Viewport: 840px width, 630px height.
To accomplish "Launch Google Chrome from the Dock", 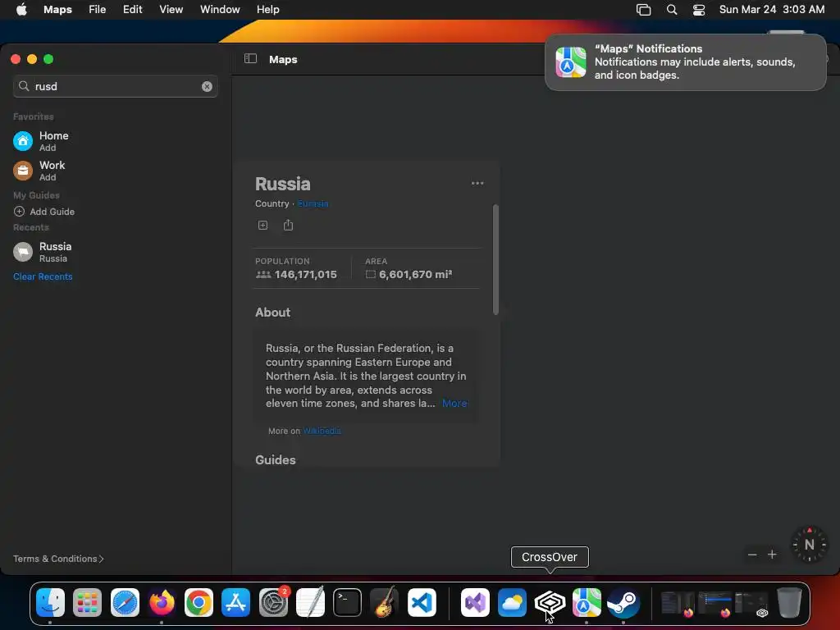I will (x=199, y=603).
